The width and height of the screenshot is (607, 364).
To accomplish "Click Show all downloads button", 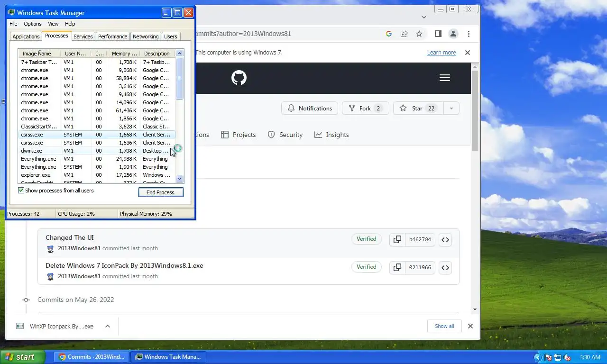I will point(444,326).
